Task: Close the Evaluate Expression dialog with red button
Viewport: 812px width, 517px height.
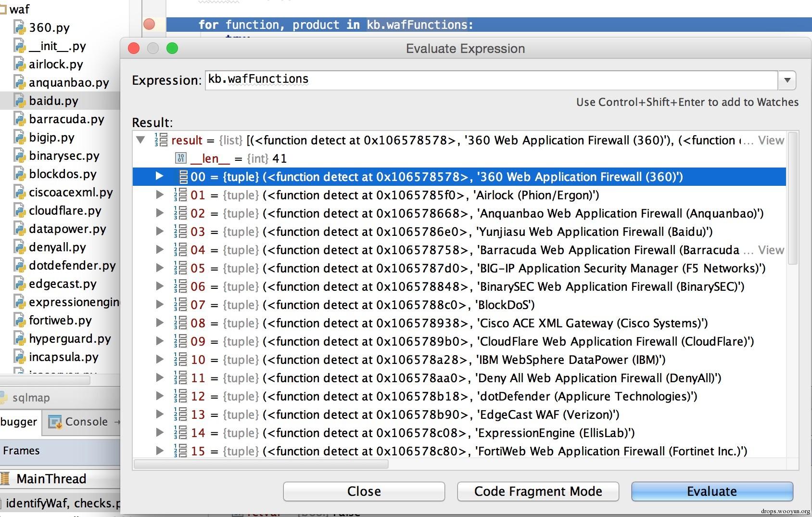Action: click(x=134, y=48)
